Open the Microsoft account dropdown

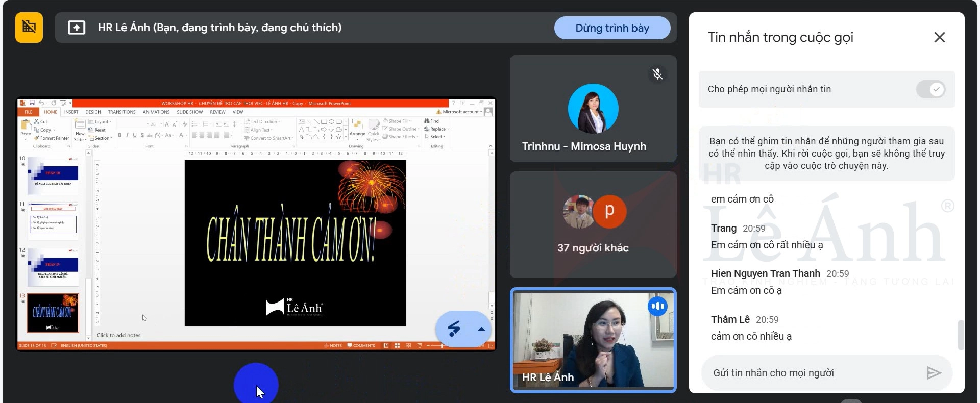tap(459, 112)
